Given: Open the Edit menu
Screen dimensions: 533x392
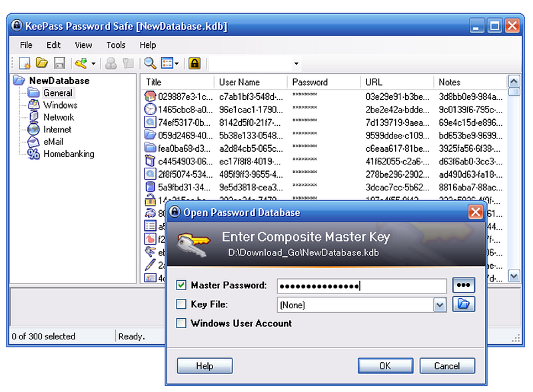Looking at the screenshot, I should [x=53, y=45].
